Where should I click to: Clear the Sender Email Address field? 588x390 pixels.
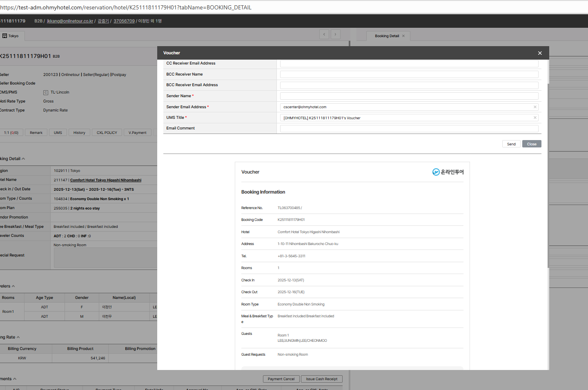click(x=535, y=107)
